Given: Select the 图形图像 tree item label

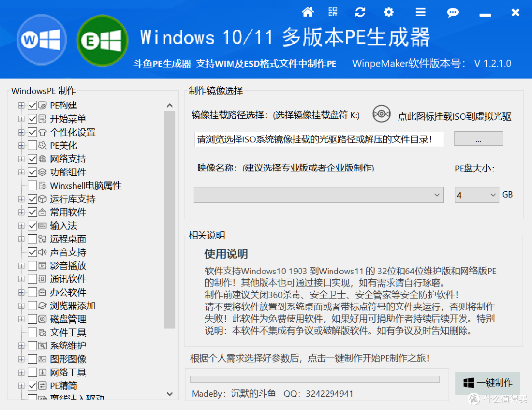Looking at the screenshot, I should click(x=68, y=359).
